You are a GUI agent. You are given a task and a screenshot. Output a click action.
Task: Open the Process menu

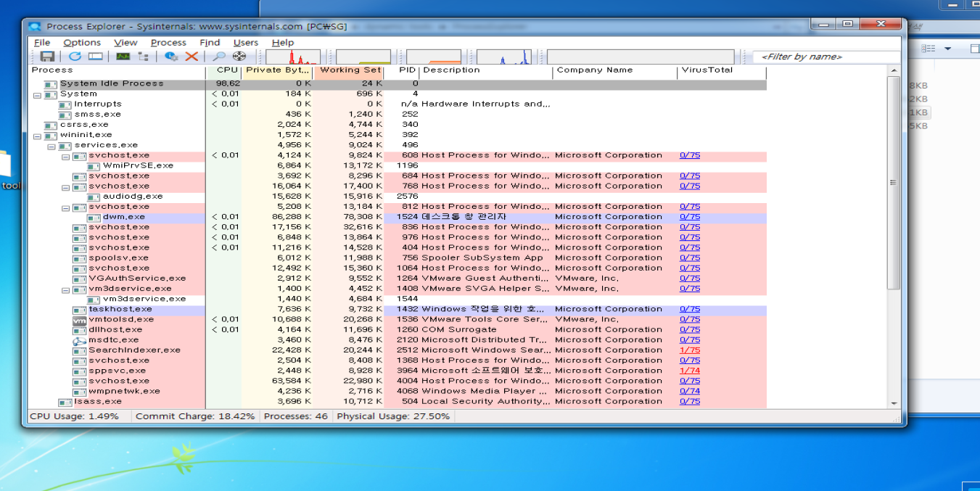tap(169, 43)
